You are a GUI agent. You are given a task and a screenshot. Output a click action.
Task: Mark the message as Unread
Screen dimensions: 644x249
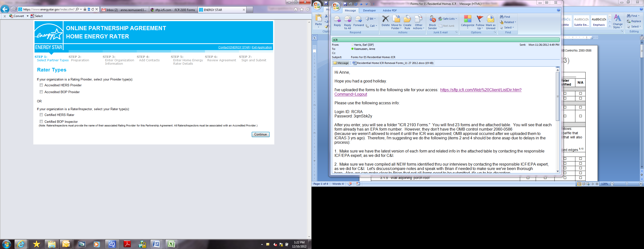click(x=490, y=22)
